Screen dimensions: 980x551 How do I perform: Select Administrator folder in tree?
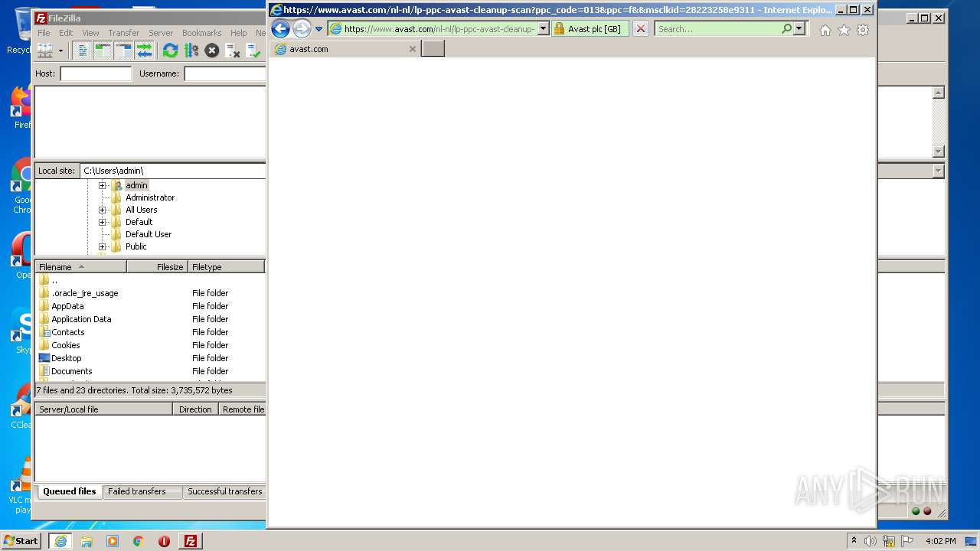point(150,197)
